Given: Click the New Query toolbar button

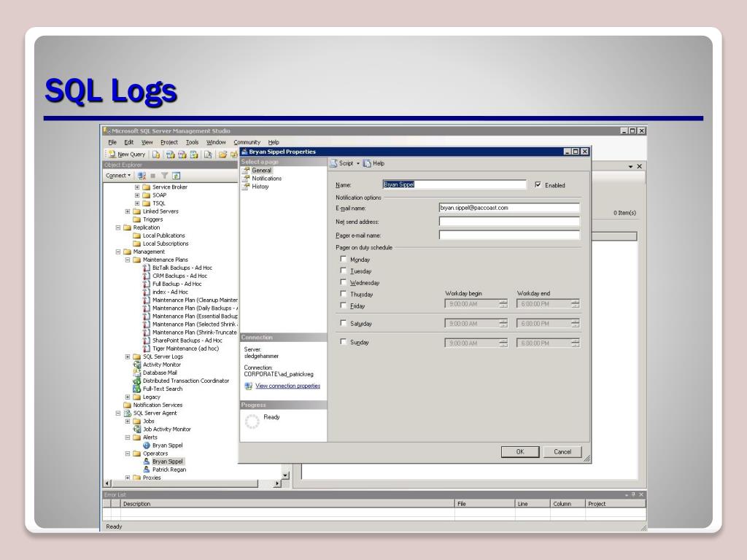Looking at the screenshot, I should 127,155.
